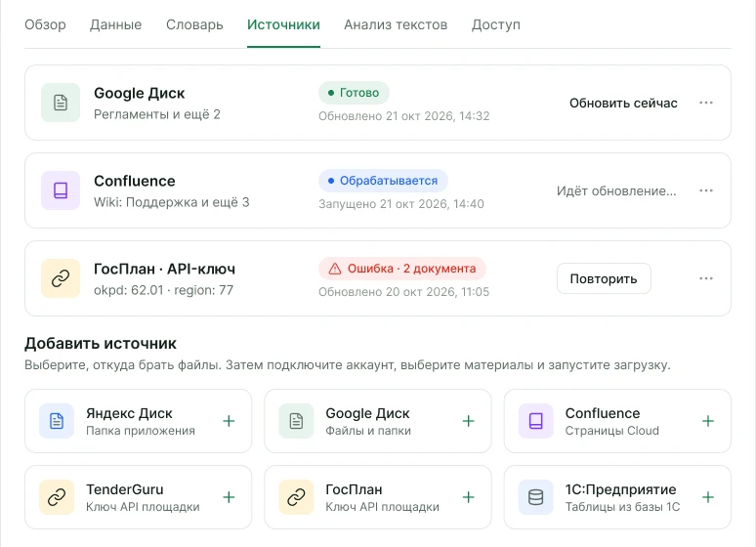Open more options for connected Confluence source
This screenshot has width=756, height=547.
pyautogui.click(x=706, y=190)
